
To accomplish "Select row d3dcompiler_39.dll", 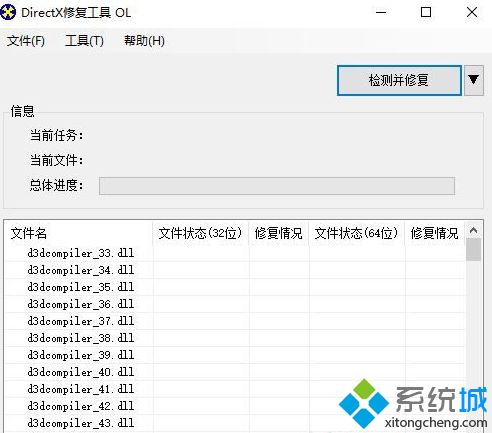I will (235, 355).
